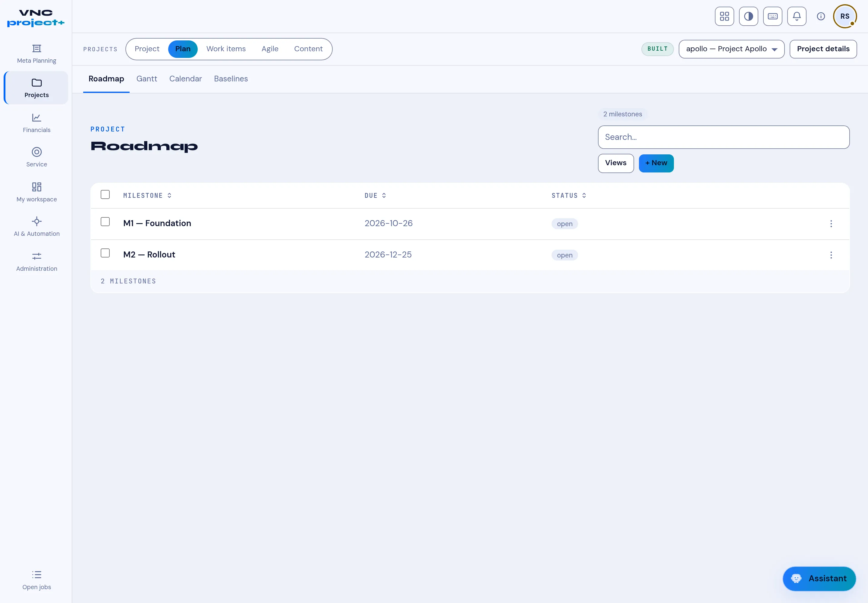Screen dimensions: 868x603
Task: Open row actions for M1 — Foundation
Action: (x=831, y=224)
